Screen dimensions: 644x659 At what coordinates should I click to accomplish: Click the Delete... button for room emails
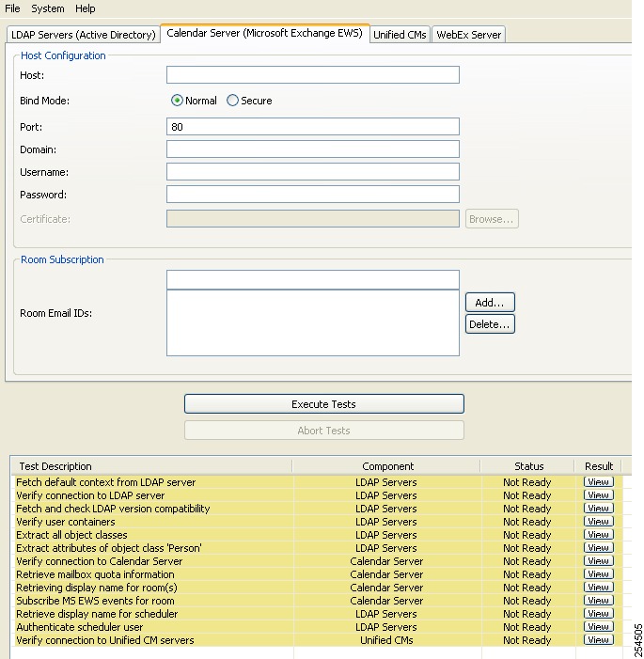click(490, 324)
